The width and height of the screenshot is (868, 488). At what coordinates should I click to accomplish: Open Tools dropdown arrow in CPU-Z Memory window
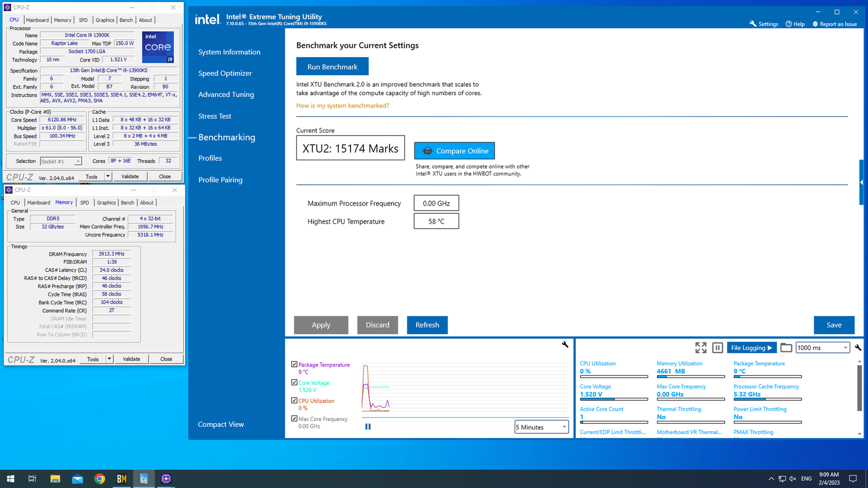click(109, 359)
